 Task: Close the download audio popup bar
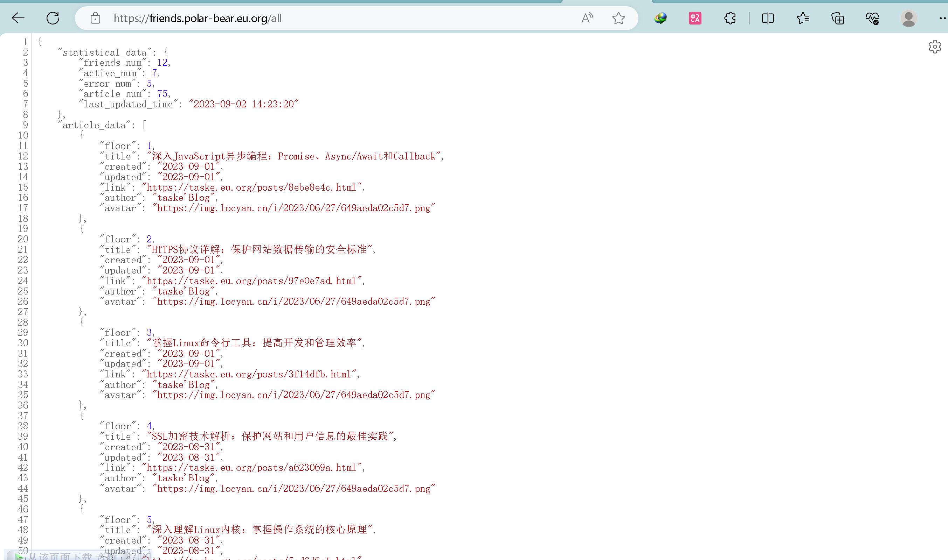coord(145,556)
